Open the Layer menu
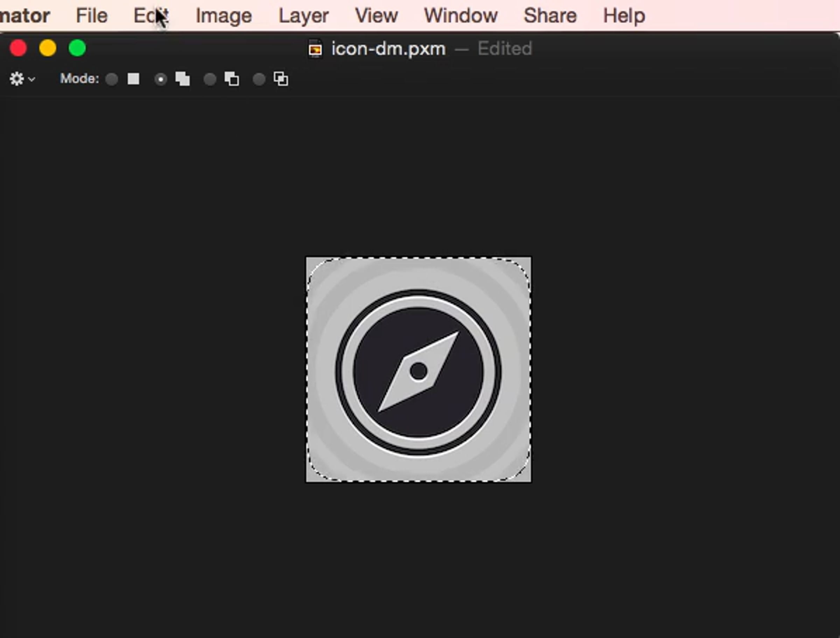 [x=303, y=15]
